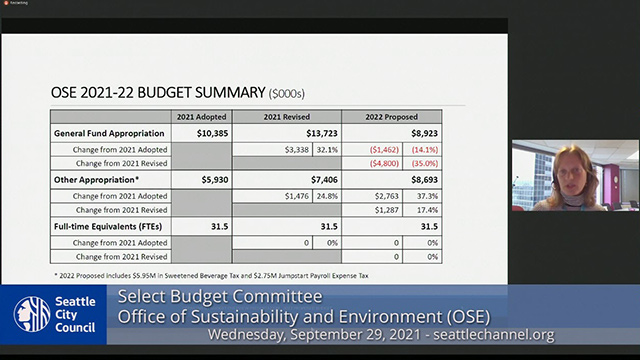Click the Seattle City Council seal logo
This screenshot has width=640, height=360.
pyautogui.click(x=32, y=314)
